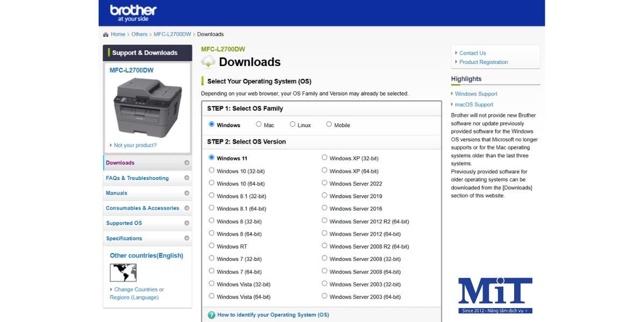Screen dimensions: 644x322
Task: Click the MiT watermark logo
Action: (495, 295)
